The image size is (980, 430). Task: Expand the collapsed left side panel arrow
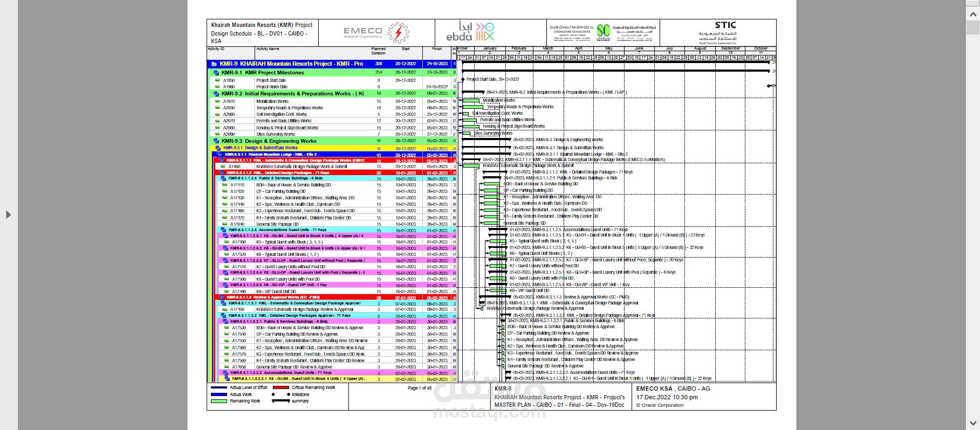tap(8, 214)
